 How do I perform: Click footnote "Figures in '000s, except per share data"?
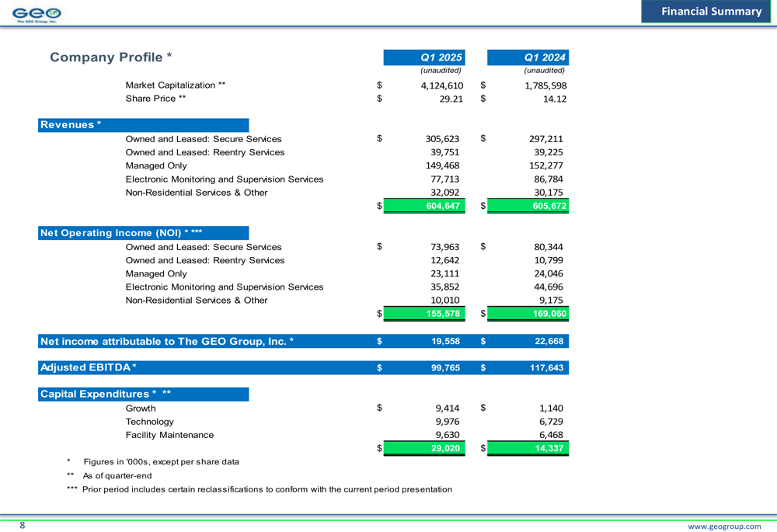pyautogui.click(x=161, y=461)
